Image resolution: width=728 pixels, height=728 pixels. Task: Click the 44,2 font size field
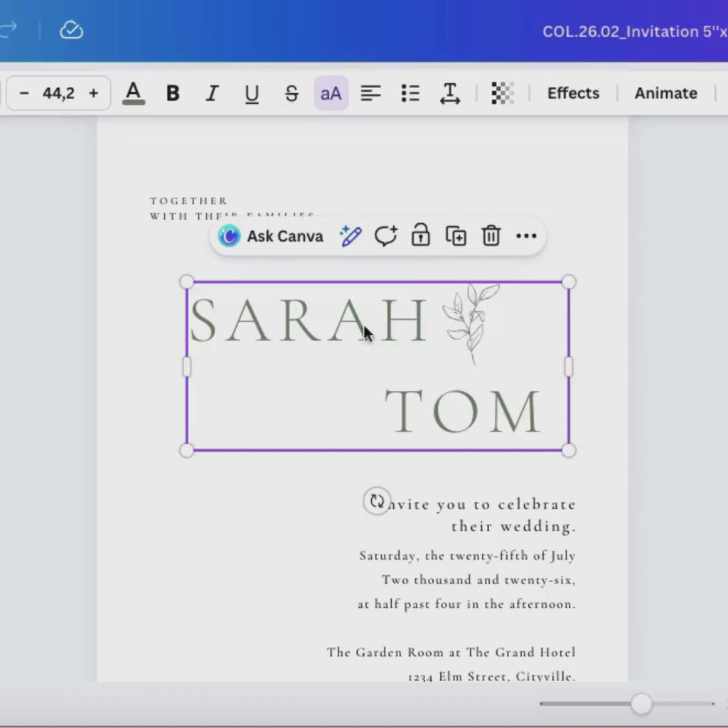point(58,93)
